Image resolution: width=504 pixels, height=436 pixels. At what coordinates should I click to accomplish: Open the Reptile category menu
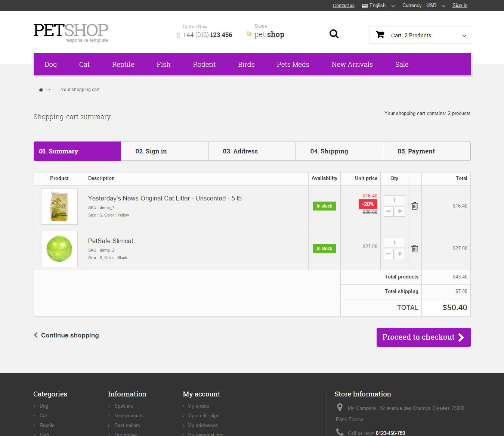(x=123, y=65)
